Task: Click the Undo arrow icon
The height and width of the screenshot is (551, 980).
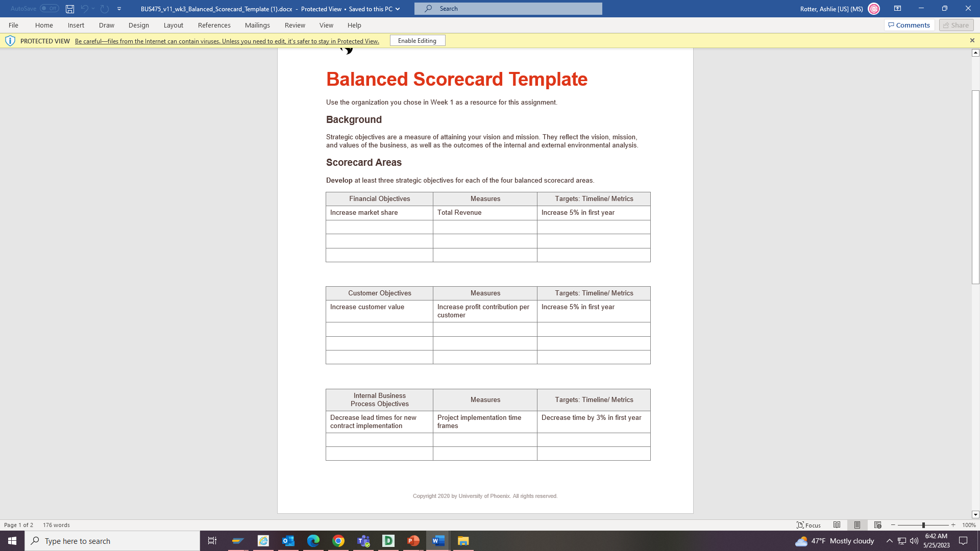Action: pos(84,9)
